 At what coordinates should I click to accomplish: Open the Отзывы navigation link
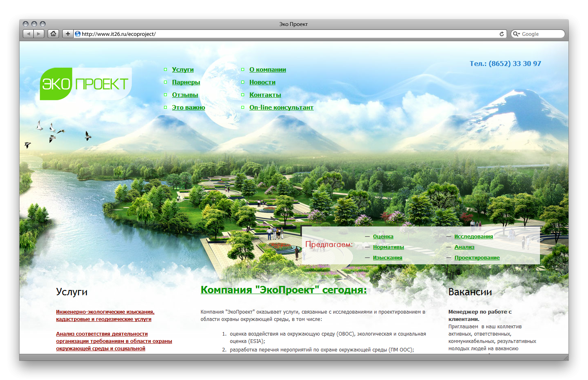point(185,95)
